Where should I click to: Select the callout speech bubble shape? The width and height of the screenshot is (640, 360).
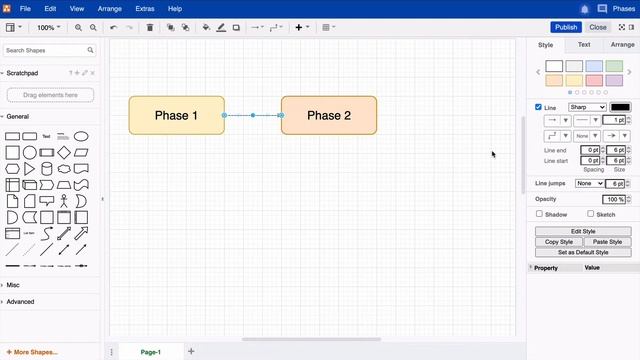coord(47,201)
